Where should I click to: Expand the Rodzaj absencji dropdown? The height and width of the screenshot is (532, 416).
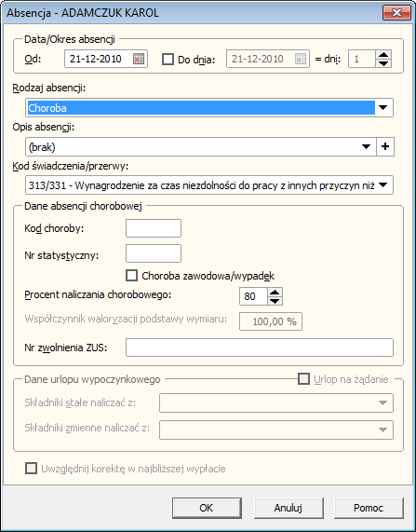(382, 108)
